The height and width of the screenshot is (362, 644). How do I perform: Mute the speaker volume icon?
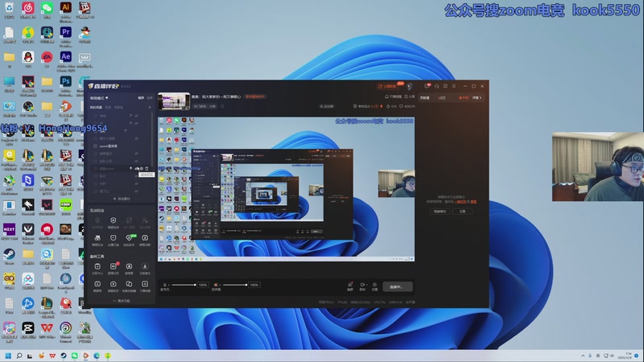[x=216, y=285]
